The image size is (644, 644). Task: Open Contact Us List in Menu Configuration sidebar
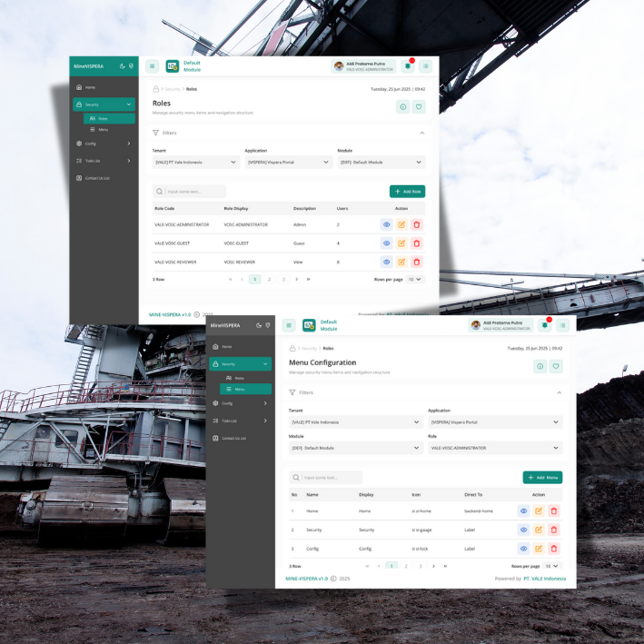click(234, 438)
